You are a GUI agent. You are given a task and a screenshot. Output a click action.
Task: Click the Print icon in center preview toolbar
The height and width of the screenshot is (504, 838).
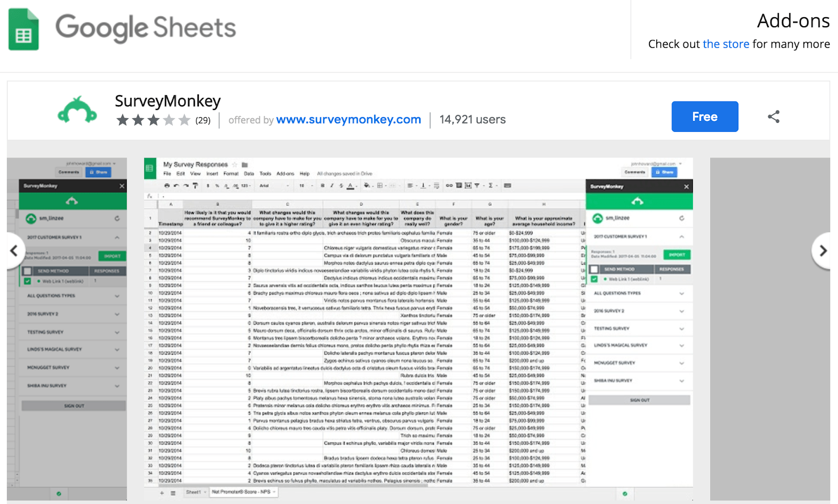coord(167,185)
